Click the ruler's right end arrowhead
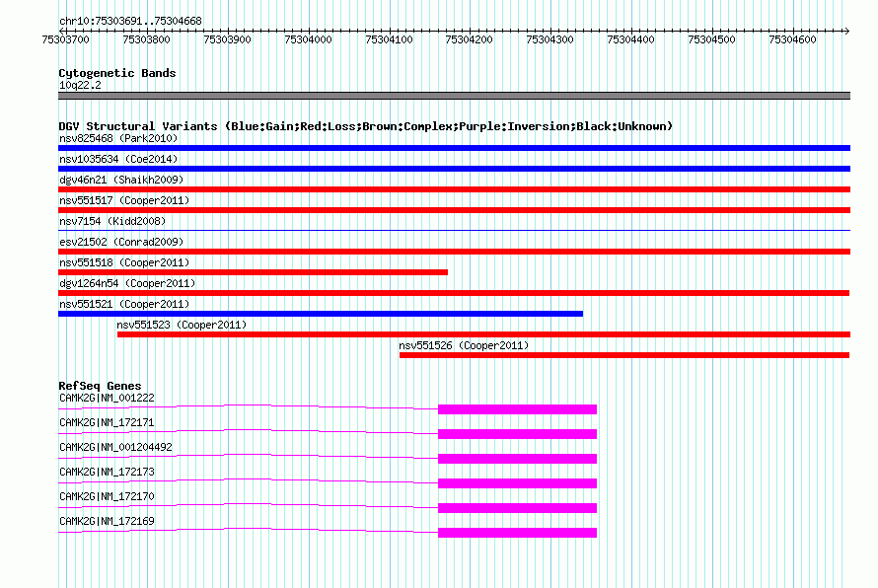 847,31
